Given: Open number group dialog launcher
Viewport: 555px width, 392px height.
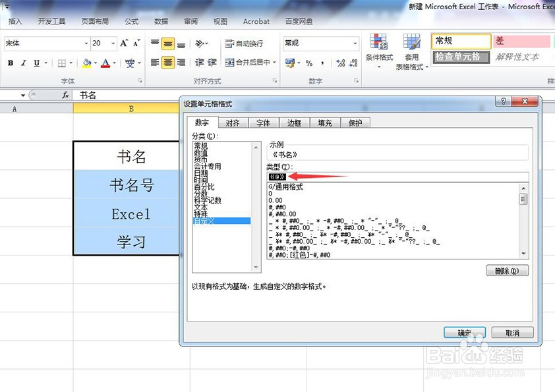Looking at the screenshot, I should (x=356, y=81).
